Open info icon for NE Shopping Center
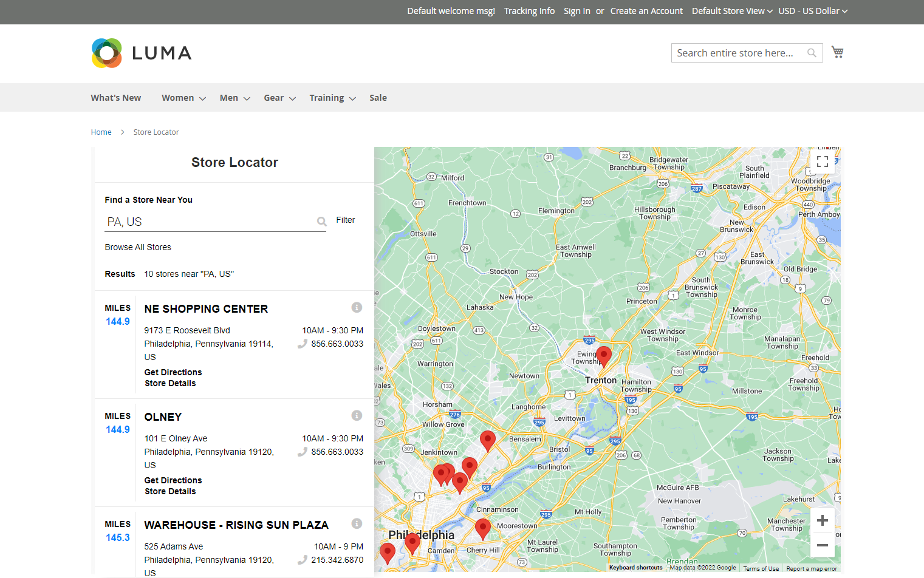The image size is (924, 578). (x=357, y=307)
